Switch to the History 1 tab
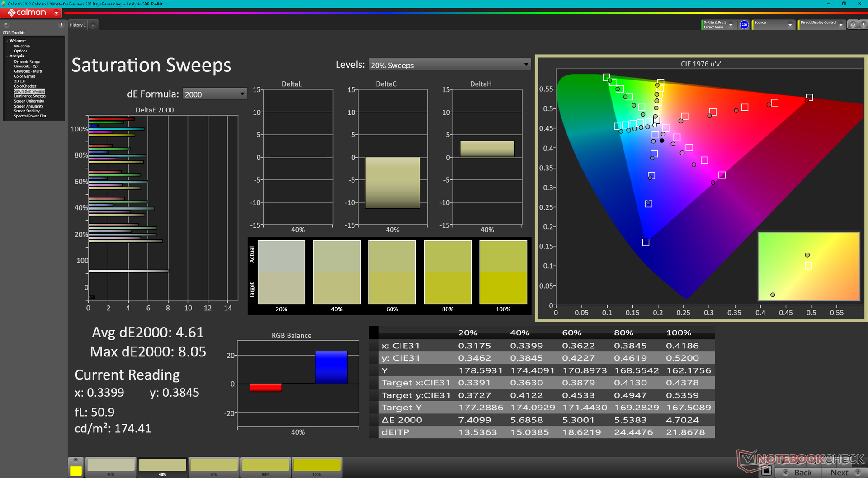The height and width of the screenshot is (478, 868). coord(78,25)
